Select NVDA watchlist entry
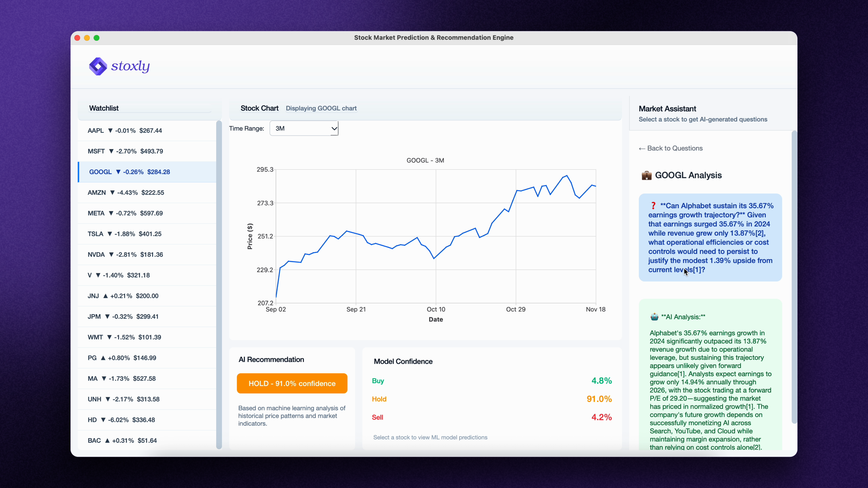The width and height of the screenshot is (868, 488). (x=147, y=255)
